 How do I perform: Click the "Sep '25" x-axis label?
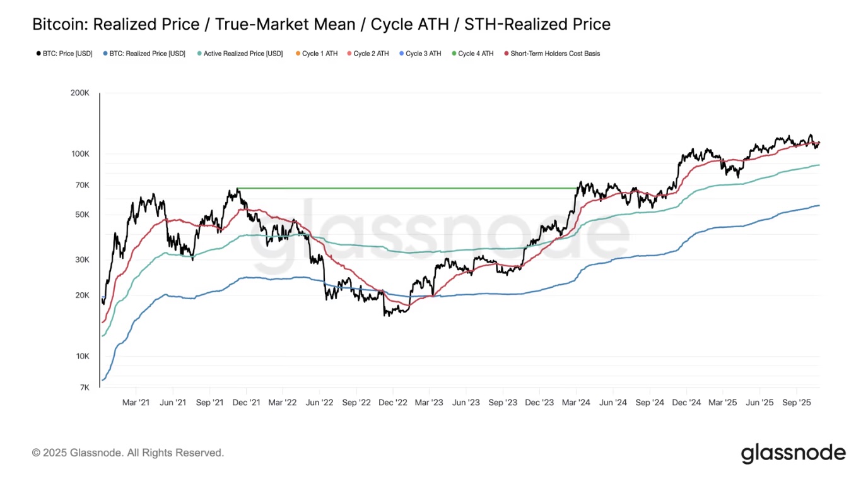point(796,403)
